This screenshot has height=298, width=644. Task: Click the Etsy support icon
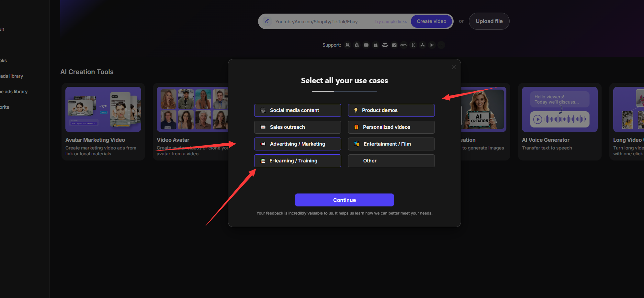click(413, 45)
